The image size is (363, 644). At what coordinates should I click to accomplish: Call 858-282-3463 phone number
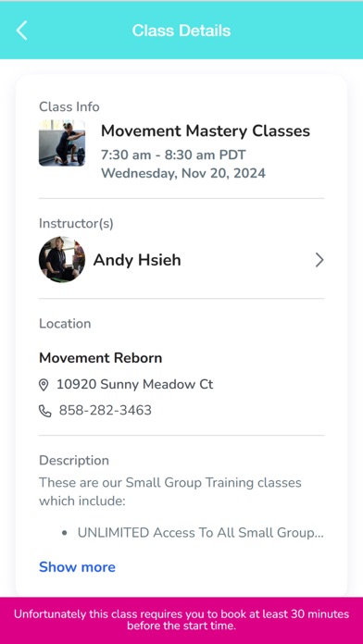click(106, 410)
